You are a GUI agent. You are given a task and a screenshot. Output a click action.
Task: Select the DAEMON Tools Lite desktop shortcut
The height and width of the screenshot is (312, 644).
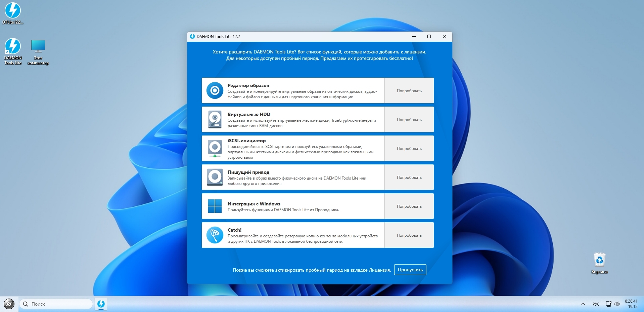click(x=13, y=51)
